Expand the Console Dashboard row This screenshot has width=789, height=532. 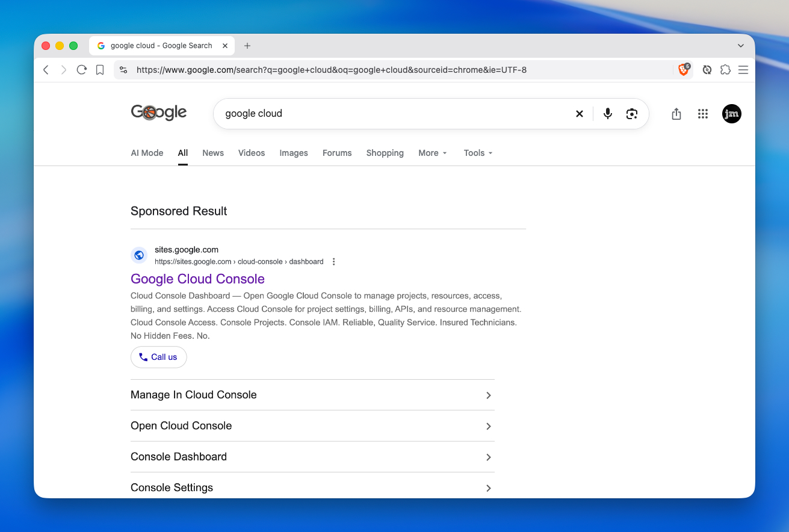tap(312, 457)
